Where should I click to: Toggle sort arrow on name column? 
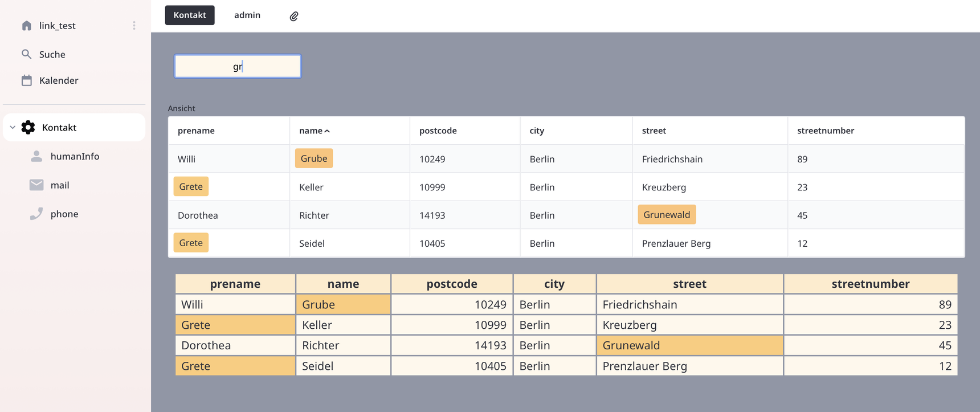[327, 131]
